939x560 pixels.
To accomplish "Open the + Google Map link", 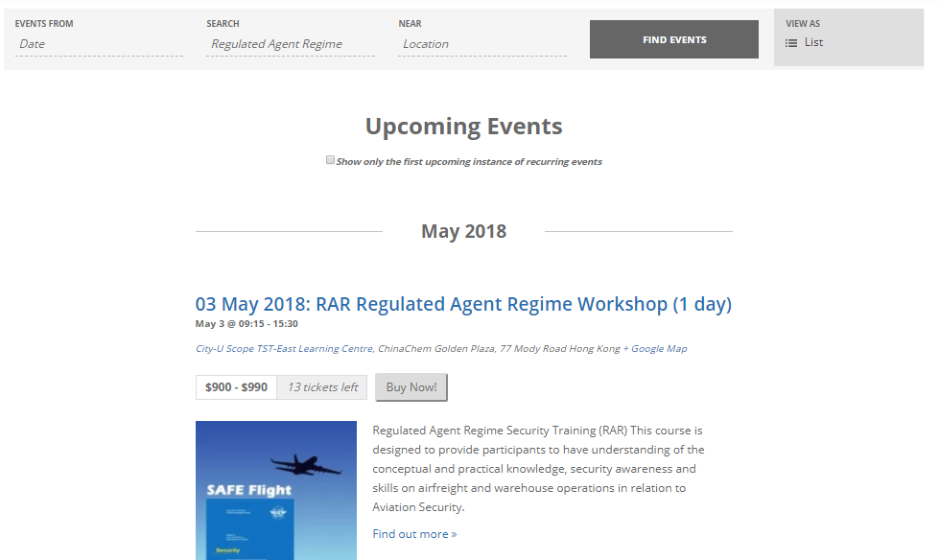I will 655,349.
